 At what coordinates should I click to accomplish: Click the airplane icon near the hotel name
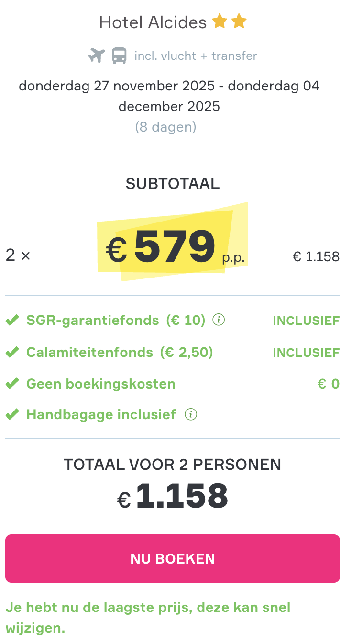[x=96, y=55]
